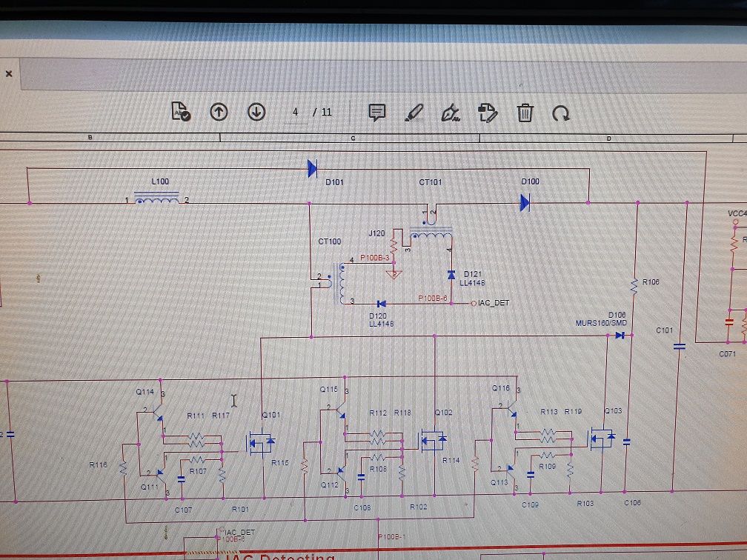Click the C101 capacitor symbol
Image resolution: width=747 pixels, height=560 pixels.
(678, 346)
